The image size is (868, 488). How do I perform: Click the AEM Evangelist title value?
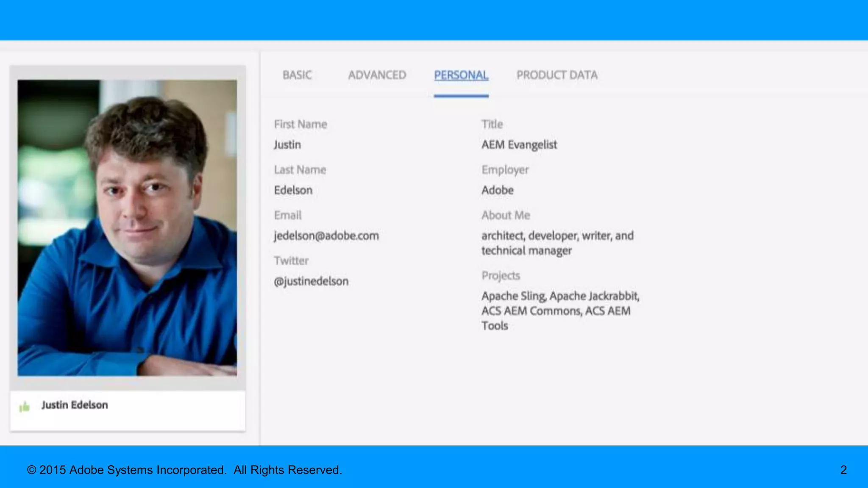pyautogui.click(x=519, y=145)
